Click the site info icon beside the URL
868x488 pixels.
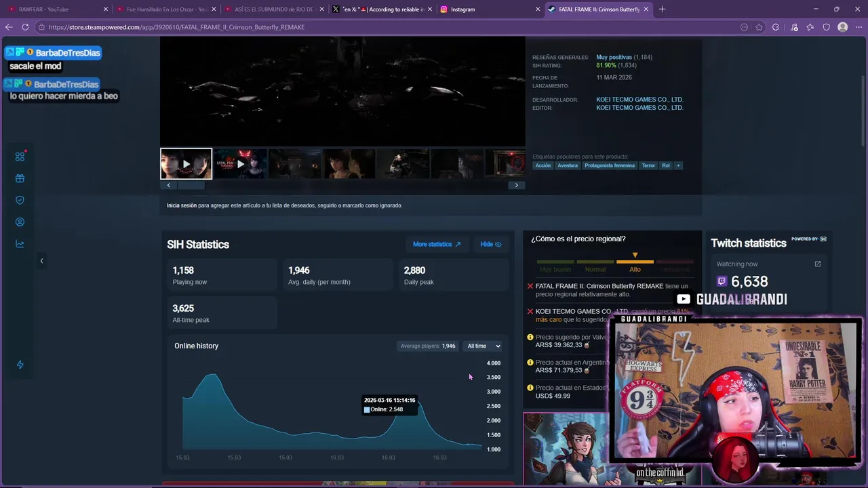pyautogui.click(x=41, y=27)
